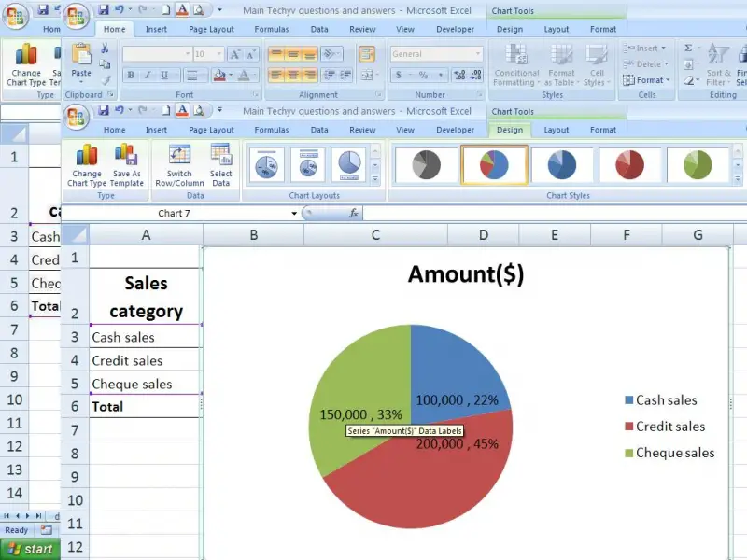Toggle Underline formatting
This screenshot has width=747, height=560.
click(164, 76)
